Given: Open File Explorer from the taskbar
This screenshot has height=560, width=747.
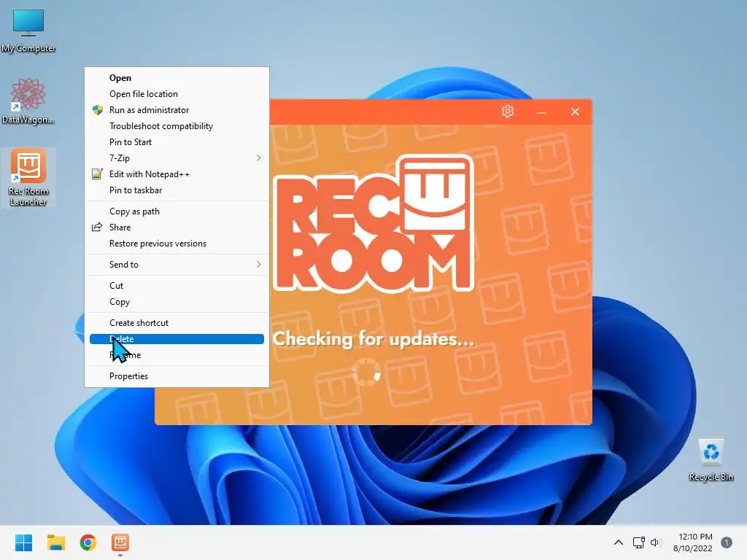Looking at the screenshot, I should (55, 542).
